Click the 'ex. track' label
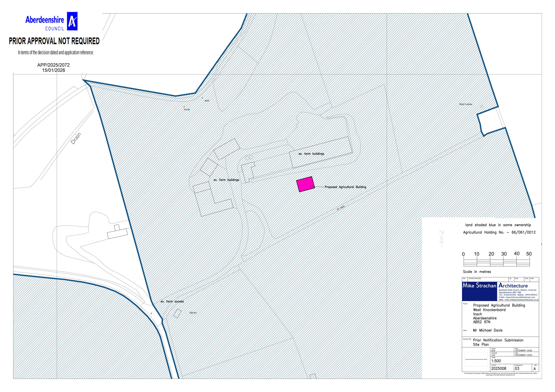Viewport: 555px width, 392px height. click(x=341, y=208)
